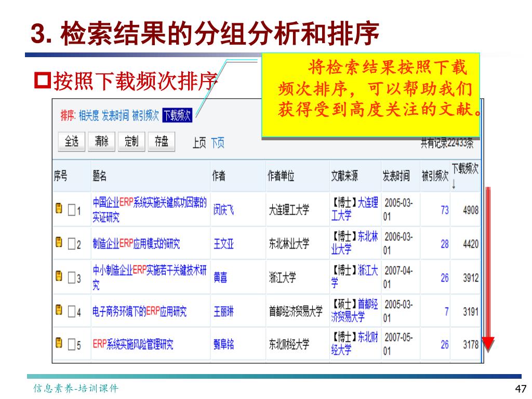The image size is (532, 399).
Task: Open title 电子商务环境下的ERP应用研究
Action: pos(139,311)
